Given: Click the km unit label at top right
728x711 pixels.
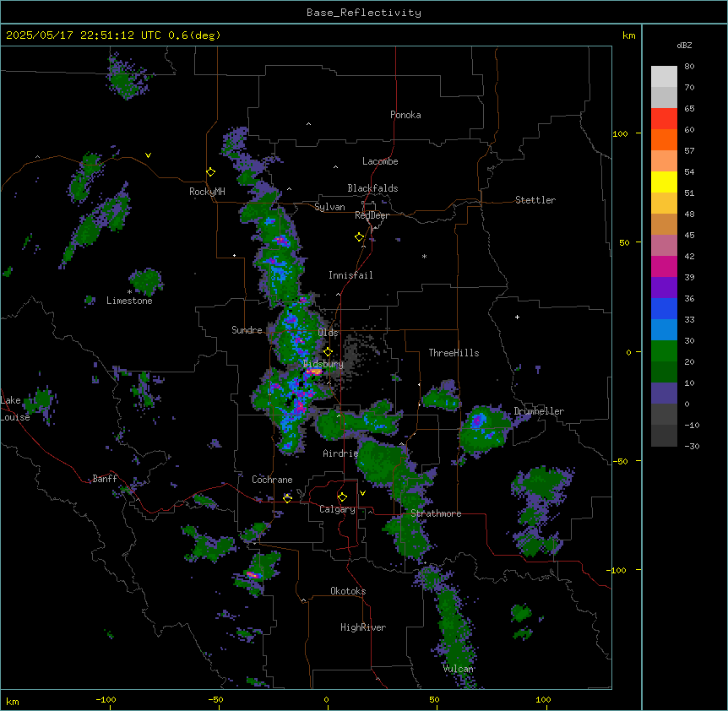Looking at the screenshot, I should click(x=628, y=35).
